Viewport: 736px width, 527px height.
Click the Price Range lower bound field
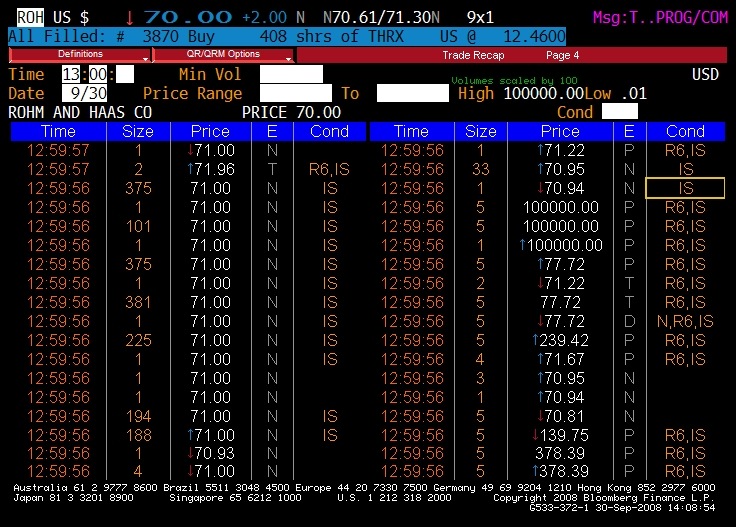click(x=296, y=93)
